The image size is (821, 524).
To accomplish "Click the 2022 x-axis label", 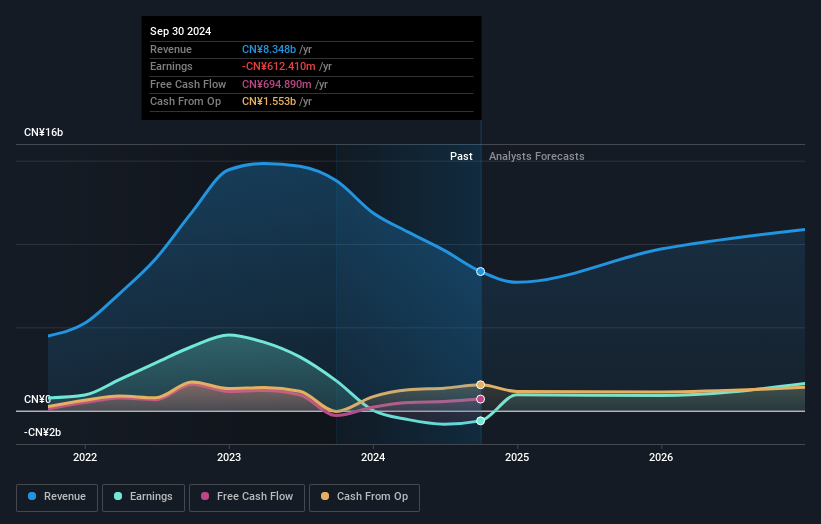I will 85,457.
